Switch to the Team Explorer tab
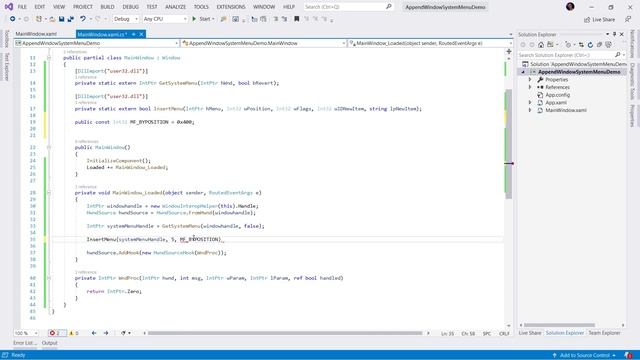Screen dimensions: 640x360 [x=604, y=333]
